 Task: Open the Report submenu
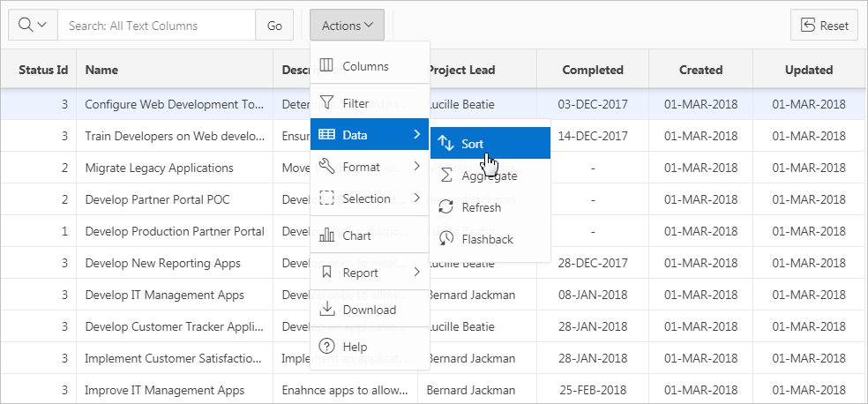pos(370,273)
